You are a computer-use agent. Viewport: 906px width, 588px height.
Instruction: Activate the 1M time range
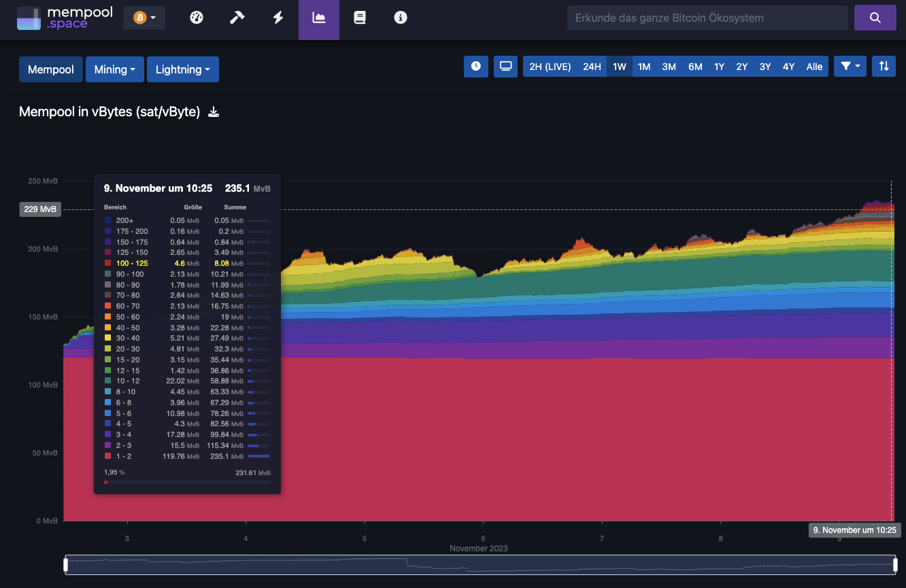(645, 66)
